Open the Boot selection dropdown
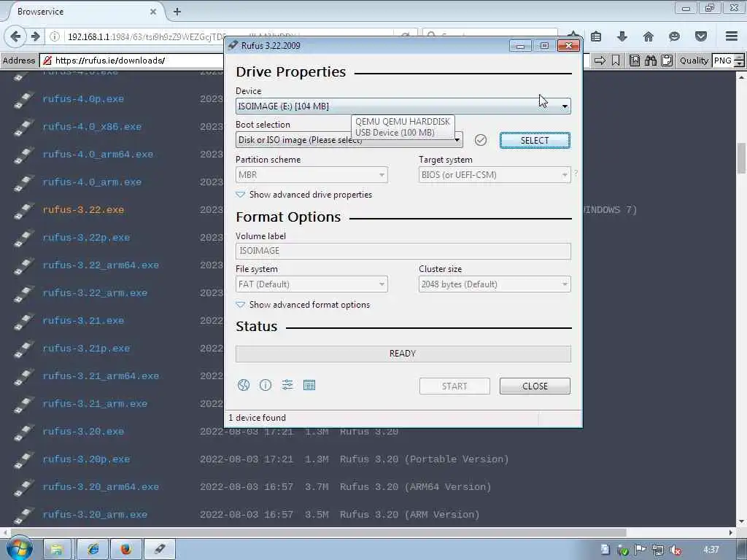Screen dimensions: 747x560 pos(349,140)
